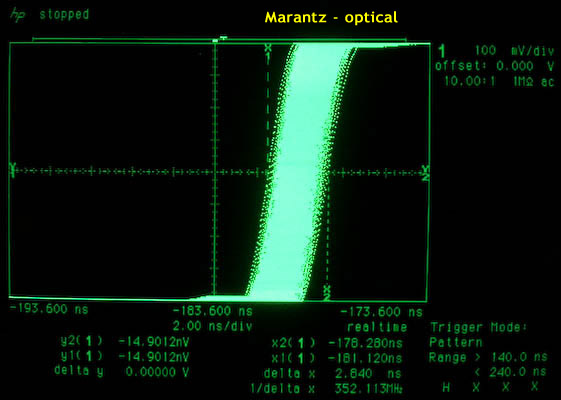The image size is (561, 400).
Task: Click the delta x 2.840 ns readout
Action: (x=333, y=374)
